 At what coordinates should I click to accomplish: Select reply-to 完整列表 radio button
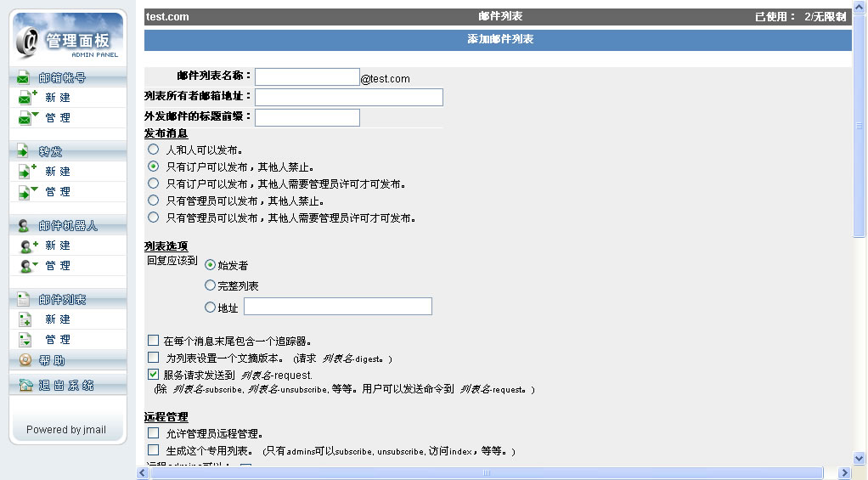tap(211, 285)
